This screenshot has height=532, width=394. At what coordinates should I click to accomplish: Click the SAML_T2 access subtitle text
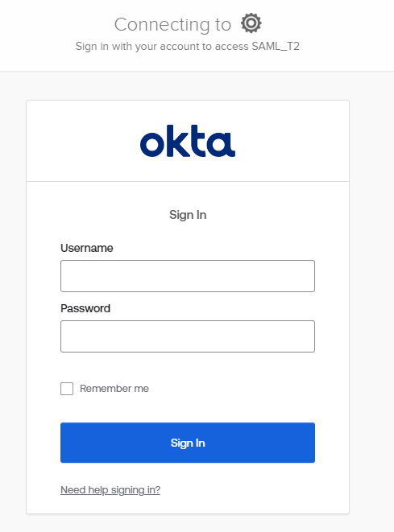tap(188, 46)
